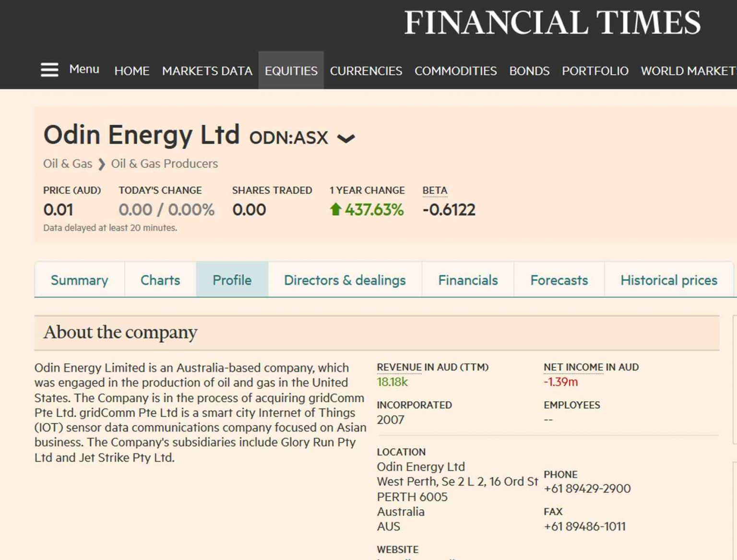
Task: Open PORTFOLIO from the navigation bar
Action: click(x=595, y=71)
